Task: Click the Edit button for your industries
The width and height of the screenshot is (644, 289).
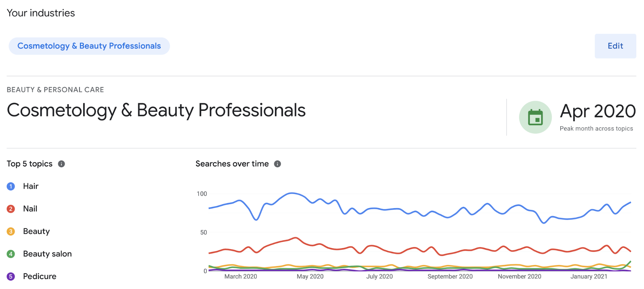Action: point(615,46)
